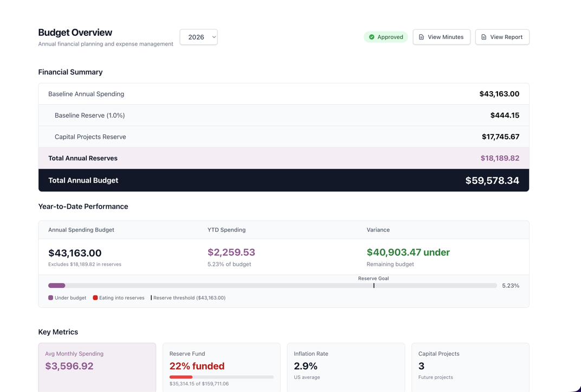Click the document icon on View Report
The height and width of the screenshot is (392, 581).
pos(484,37)
